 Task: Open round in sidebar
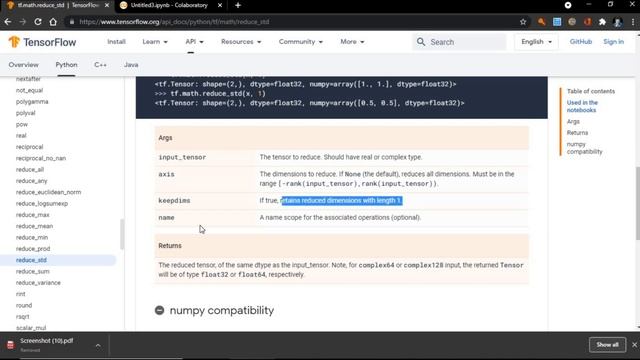click(x=24, y=305)
